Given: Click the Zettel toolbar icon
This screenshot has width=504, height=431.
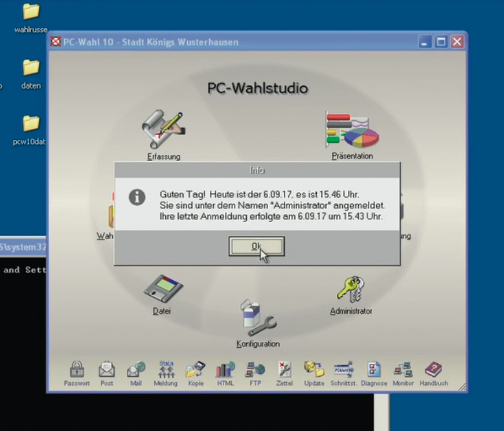Looking at the screenshot, I should point(285,370).
